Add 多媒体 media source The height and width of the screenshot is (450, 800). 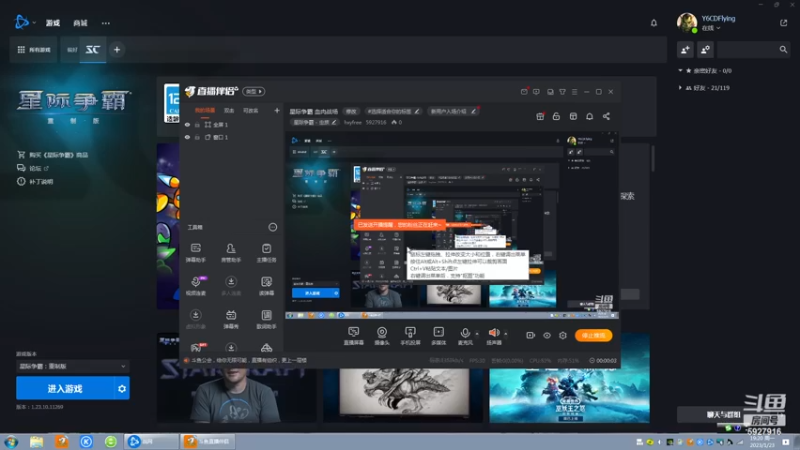pos(438,336)
